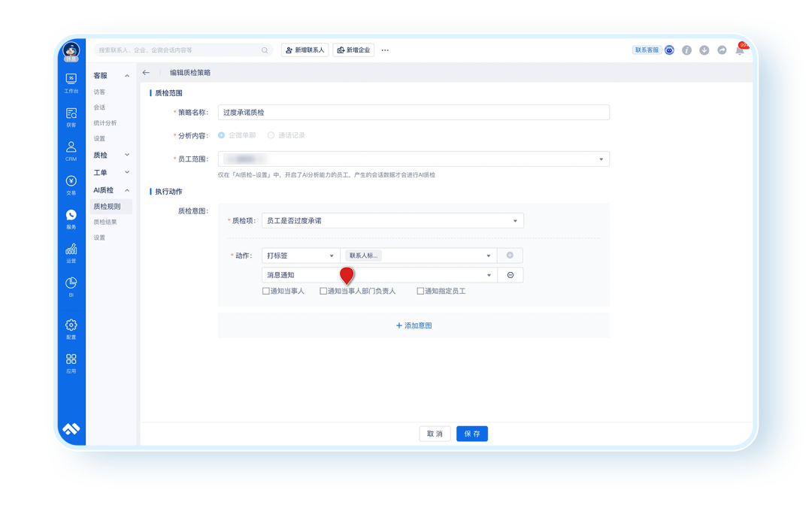
Task: Select the 通话记录 radio option
Action: click(x=271, y=135)
